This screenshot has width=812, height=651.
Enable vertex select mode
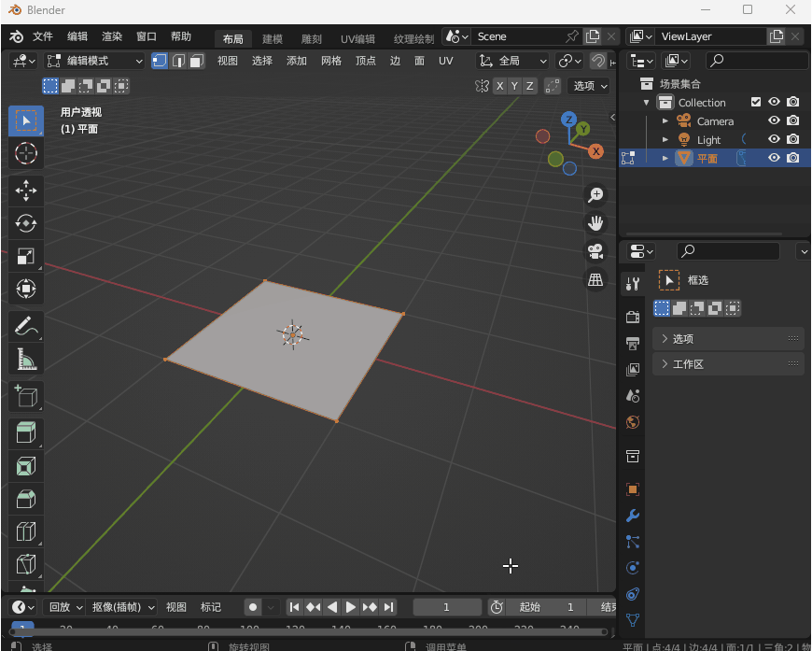click(160, 61)
